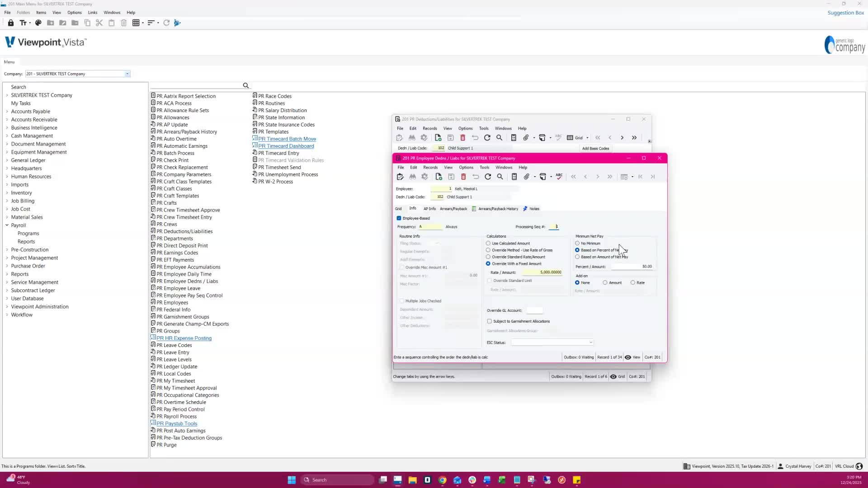
Task: Click the Rate / Amount input field
Action: (x=542, y=272)
